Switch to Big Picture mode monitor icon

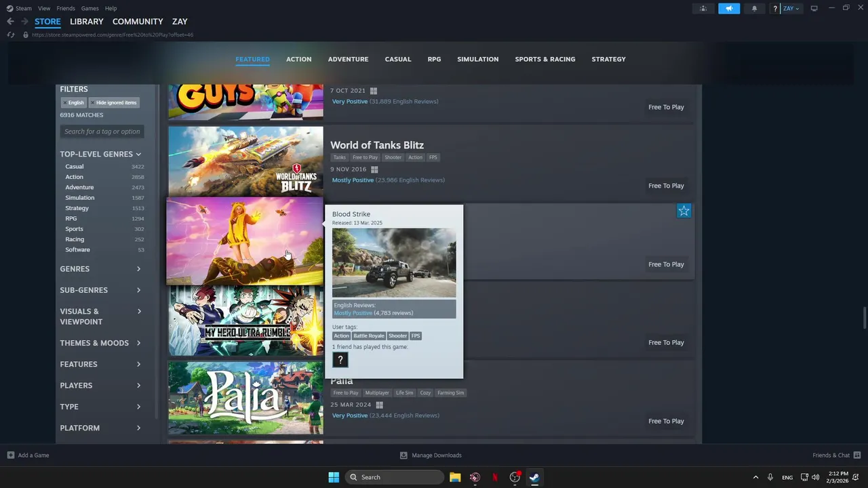[814, 8]
